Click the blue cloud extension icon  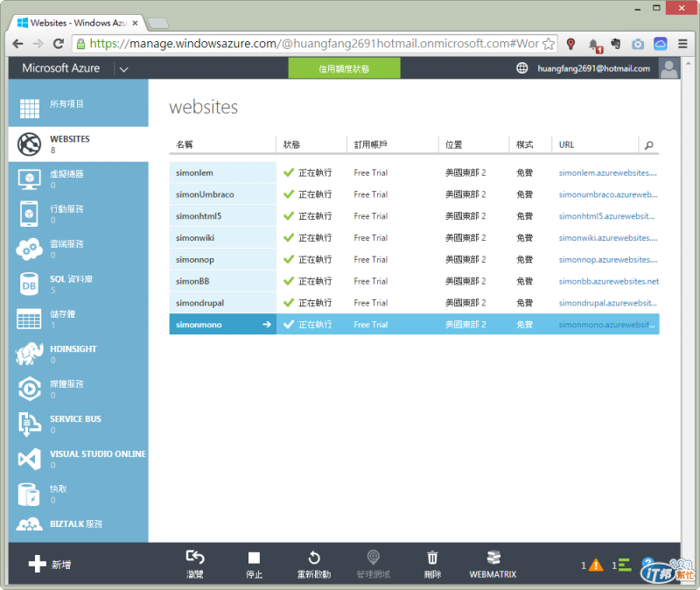(661, 43)
